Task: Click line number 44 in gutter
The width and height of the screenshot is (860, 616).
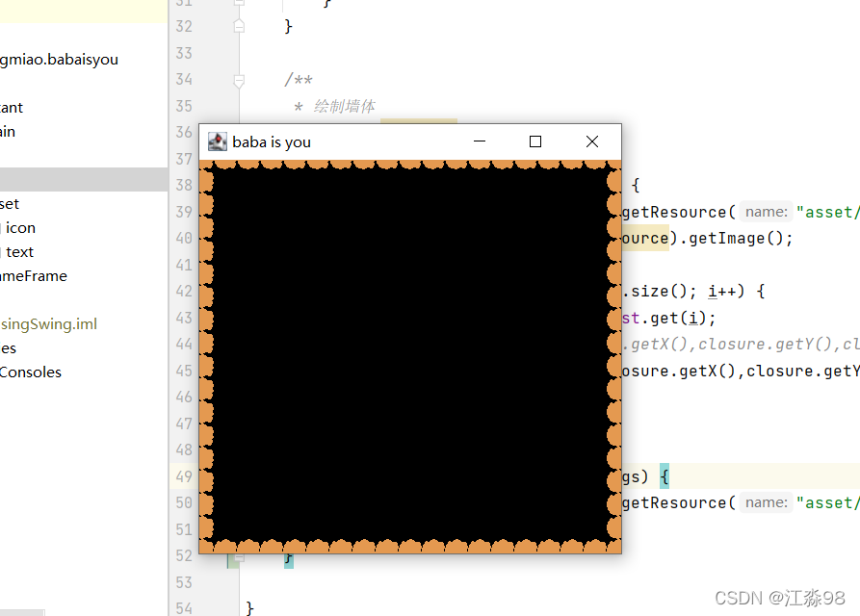Action: (184, 345)
